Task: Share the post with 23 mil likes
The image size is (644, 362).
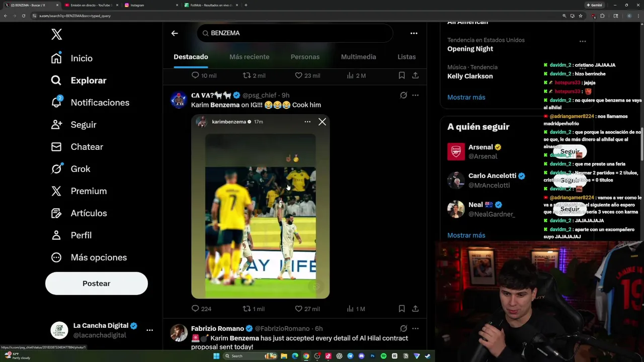Action: pyautogui.click(x=415, y=75)
